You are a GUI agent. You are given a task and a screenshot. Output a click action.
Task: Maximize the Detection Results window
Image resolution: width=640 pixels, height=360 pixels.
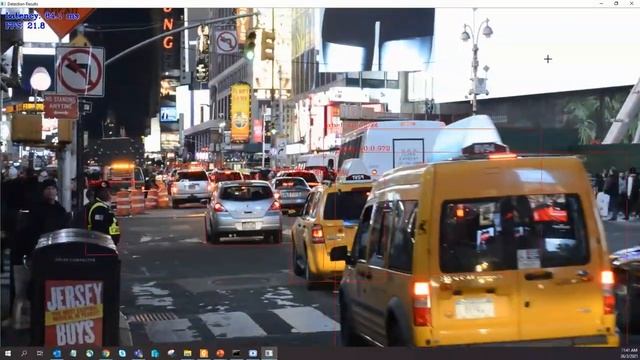tap(616, 3)
